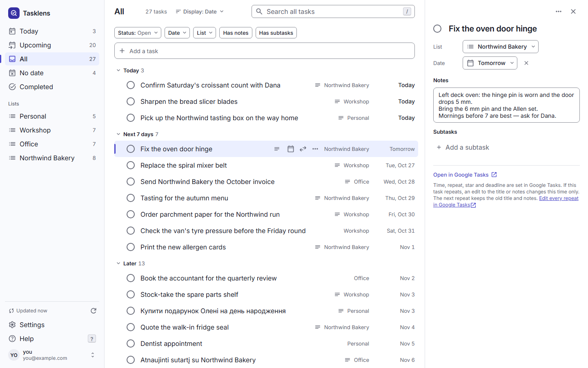Viewport: 588px width, 368px height.
Task: Open the more options menu in the detail panel
Action: tap(559, 11)
